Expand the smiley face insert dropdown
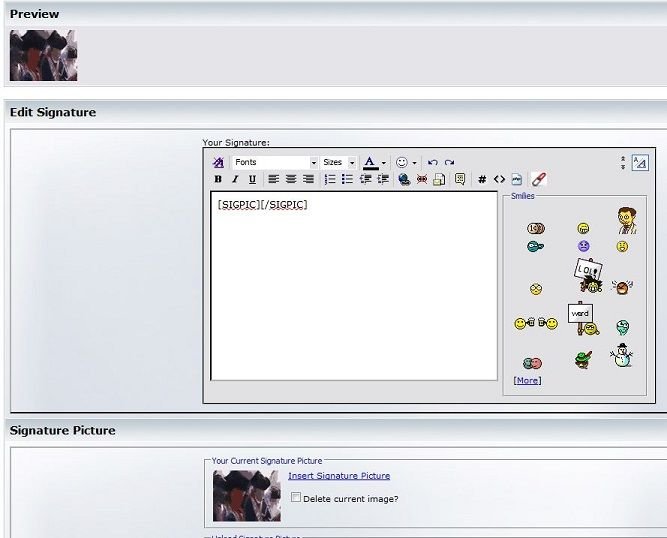Image resolution: width=667 pixels, height=538 pixels. [x=414, y=162]
